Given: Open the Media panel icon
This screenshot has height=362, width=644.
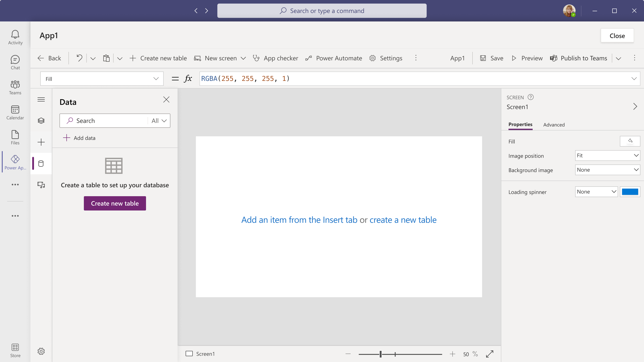Looking at the screenshot, I should 41,185.
